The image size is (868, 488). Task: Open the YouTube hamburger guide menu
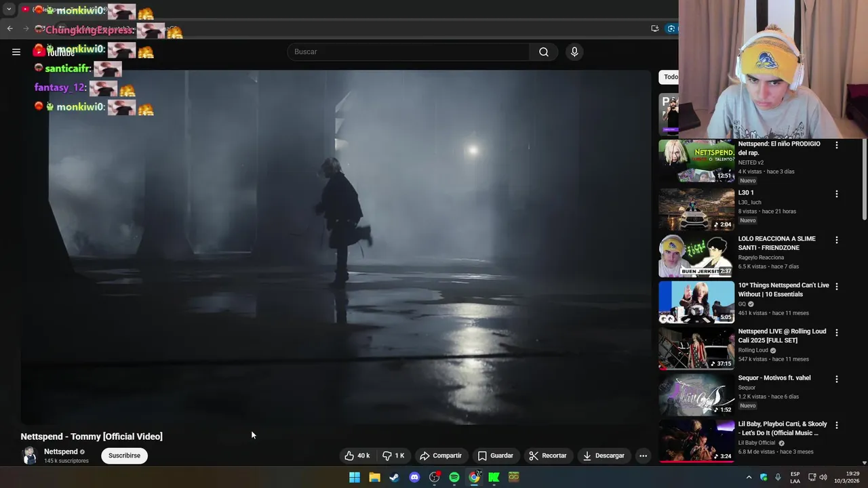16,52
